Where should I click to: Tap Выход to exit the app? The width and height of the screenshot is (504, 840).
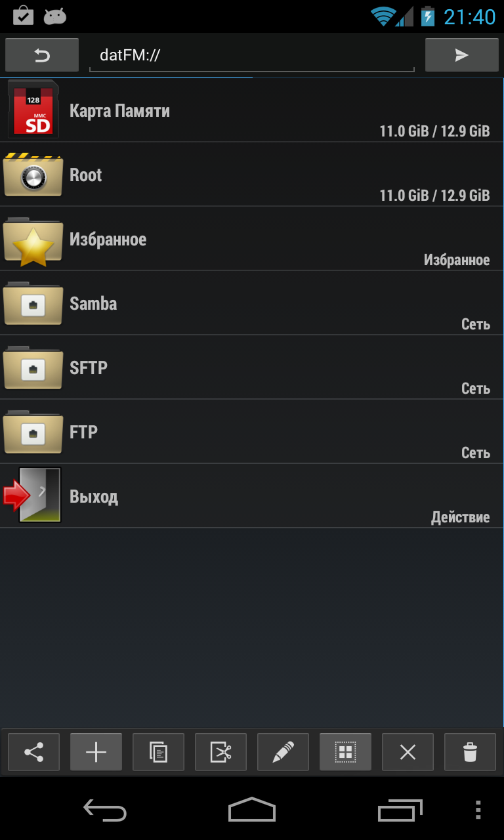[x=252, y=496]
